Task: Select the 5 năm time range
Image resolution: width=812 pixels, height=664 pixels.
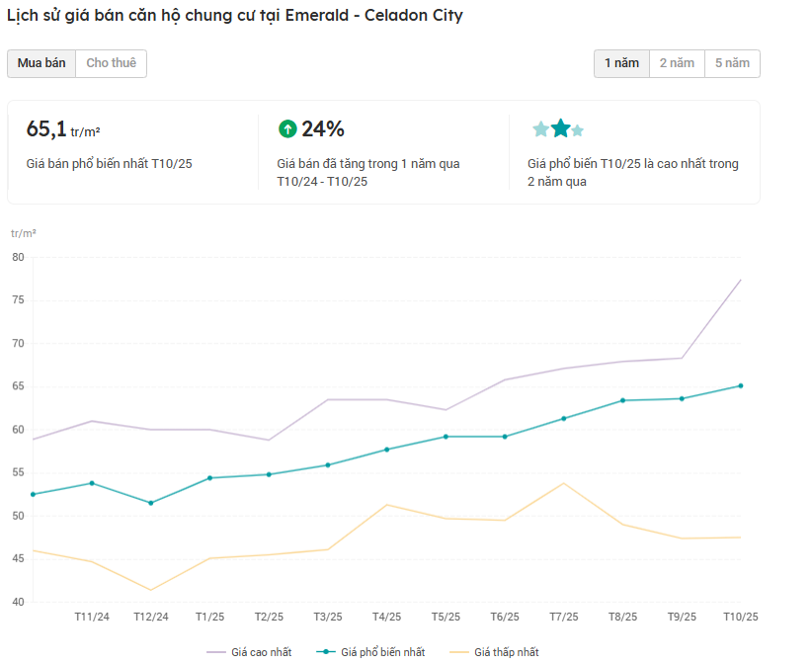Action: [732, 63]
